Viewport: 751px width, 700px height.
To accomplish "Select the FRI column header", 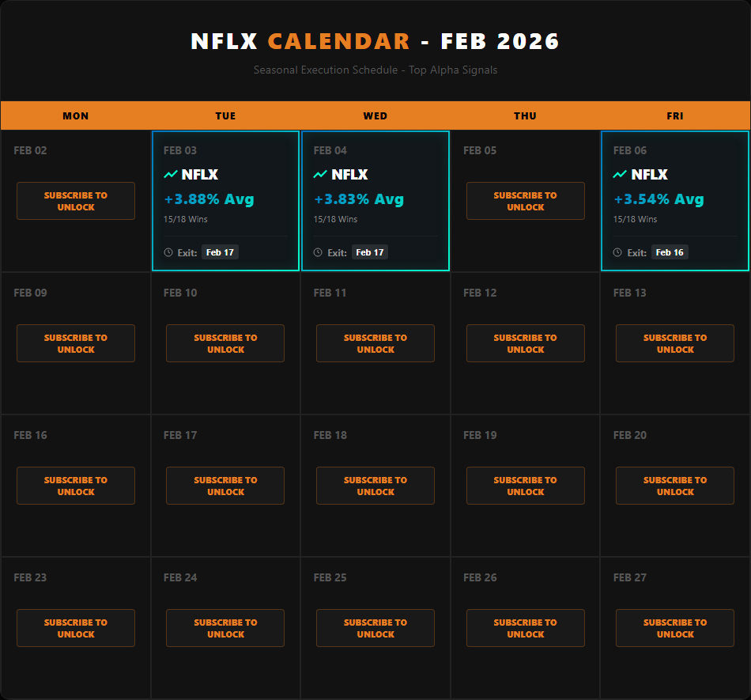I will tap(674, 115).
